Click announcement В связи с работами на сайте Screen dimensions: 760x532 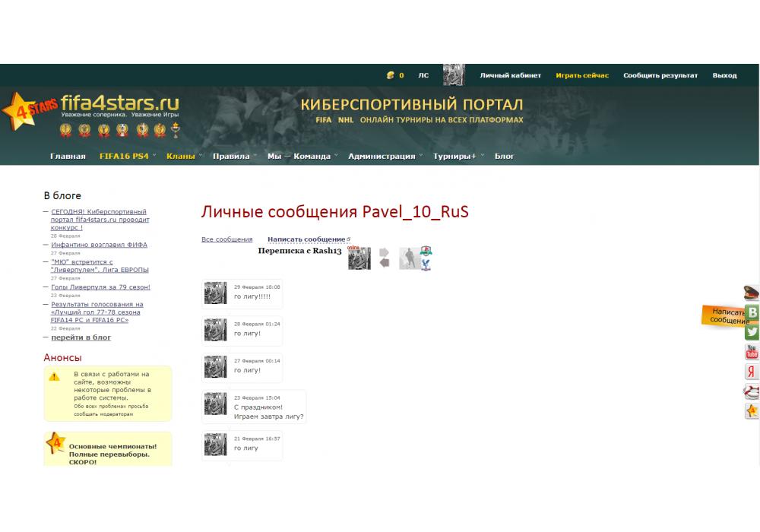(108, 394)
